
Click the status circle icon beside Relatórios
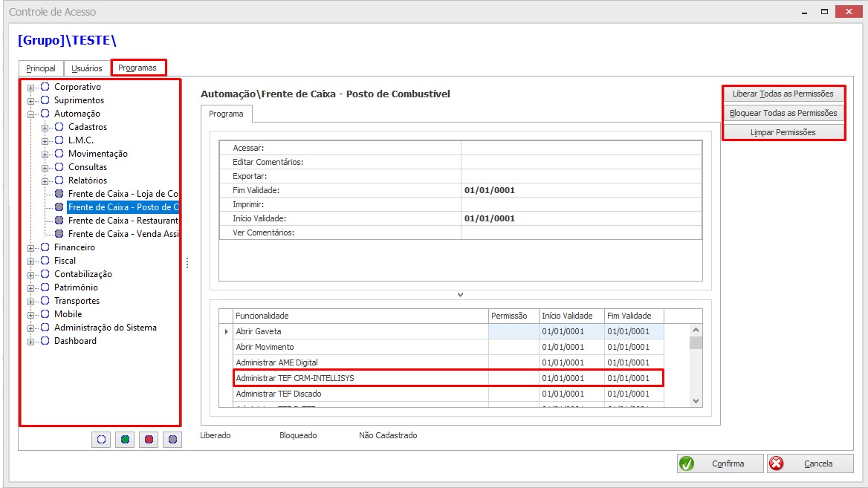click(x=59, y=180)
